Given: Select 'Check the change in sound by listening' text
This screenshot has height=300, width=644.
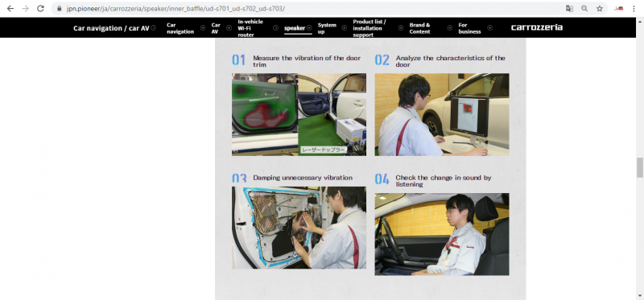Looking at the screenshot, I should click(x=444, y=181).
